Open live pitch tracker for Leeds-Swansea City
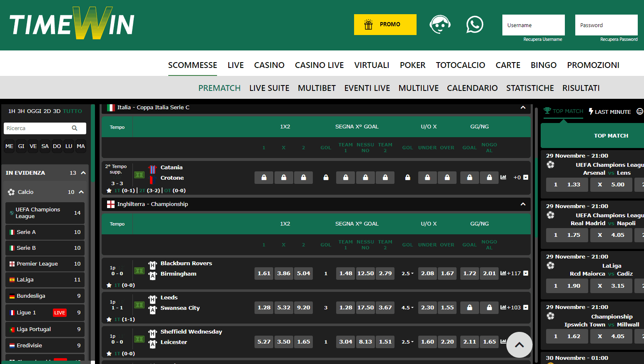Image resolution: width=644 pixels, height=364 pixels. tap(139, 305)
